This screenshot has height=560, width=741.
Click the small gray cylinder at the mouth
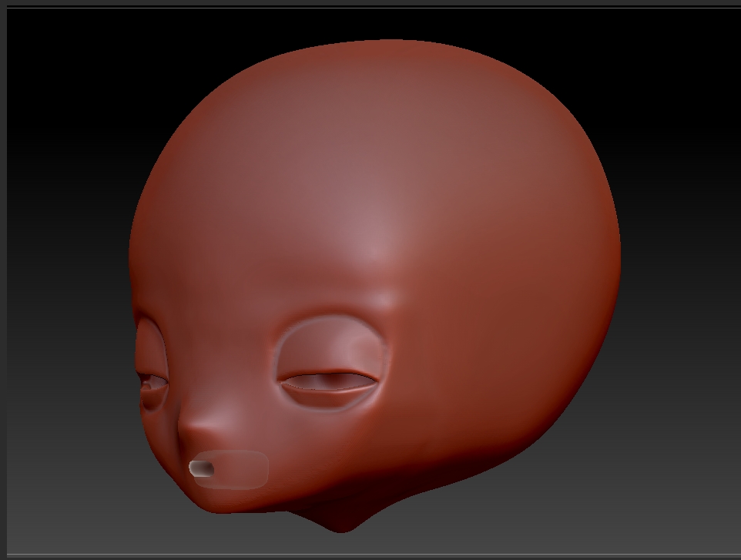point(201,468)
